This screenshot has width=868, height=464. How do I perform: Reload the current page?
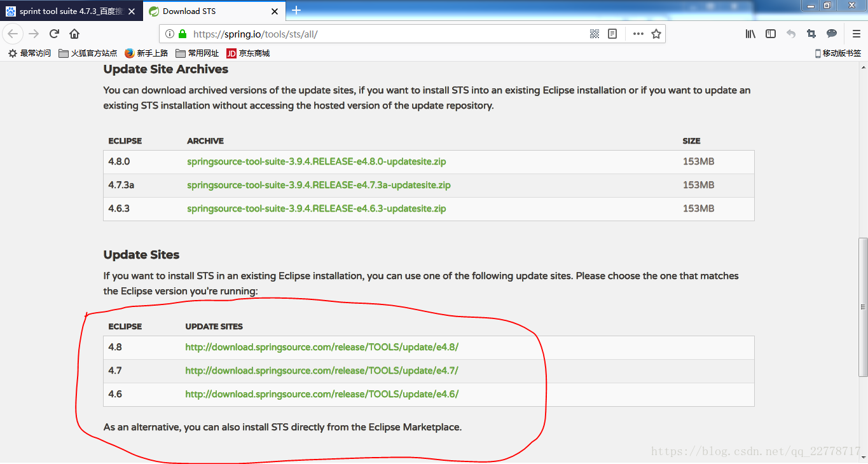coord(54,34)
